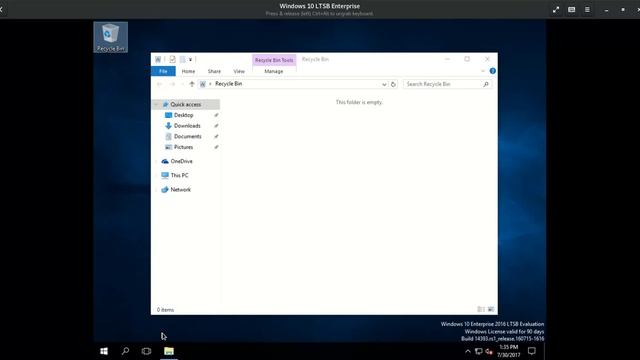Click the pin icon beside Documents
This screenshot has width=640, height=360.
216,136
